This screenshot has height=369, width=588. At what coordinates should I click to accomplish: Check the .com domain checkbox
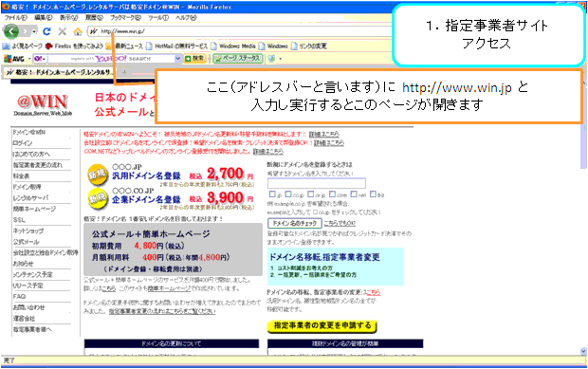click(332, 194)
